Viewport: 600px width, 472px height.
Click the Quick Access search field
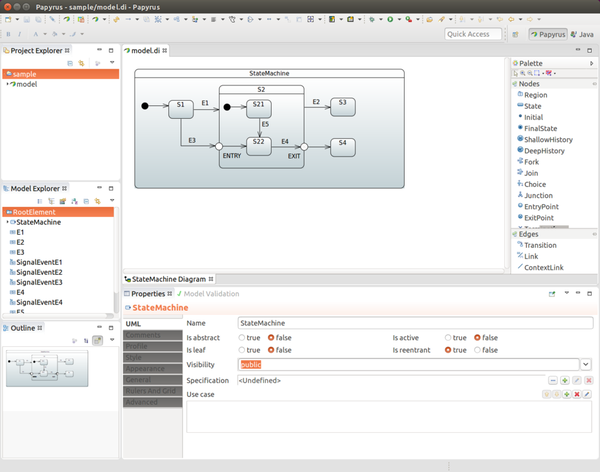click(x=472, y=34)
